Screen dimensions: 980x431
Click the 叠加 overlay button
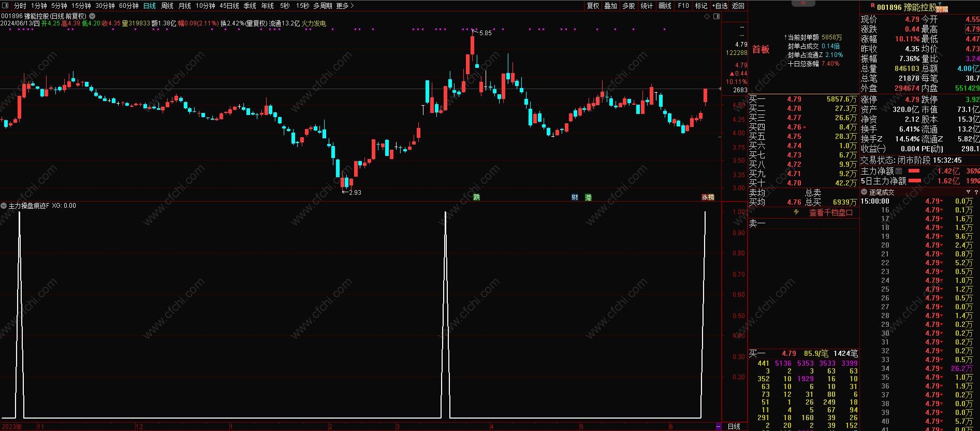click(x=611, y=6)
